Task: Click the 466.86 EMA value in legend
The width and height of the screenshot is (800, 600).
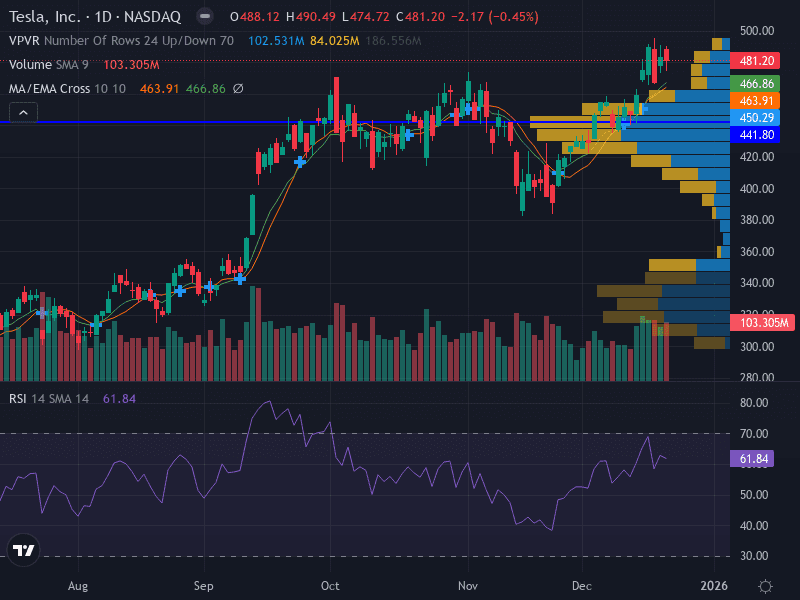Action: [206, 89]
